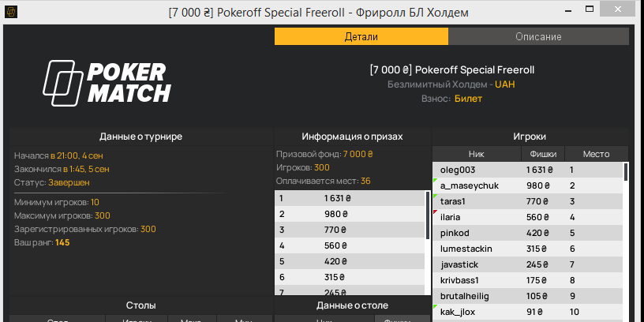The image size is (644, 322).
Task: Select first place prize row 1 631
Action: [x=347, y=198]
